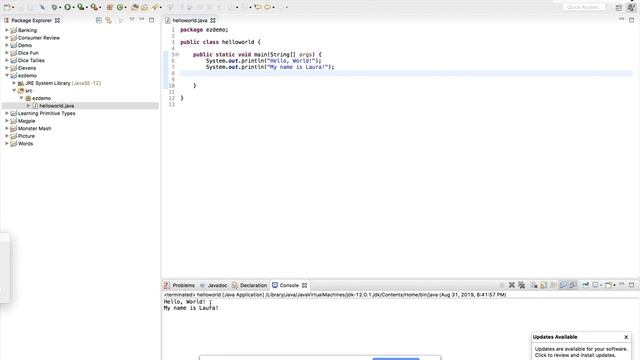Expand JRE System Library node
640x360 pixels.
pyautogui.click(x=14, y=83)
